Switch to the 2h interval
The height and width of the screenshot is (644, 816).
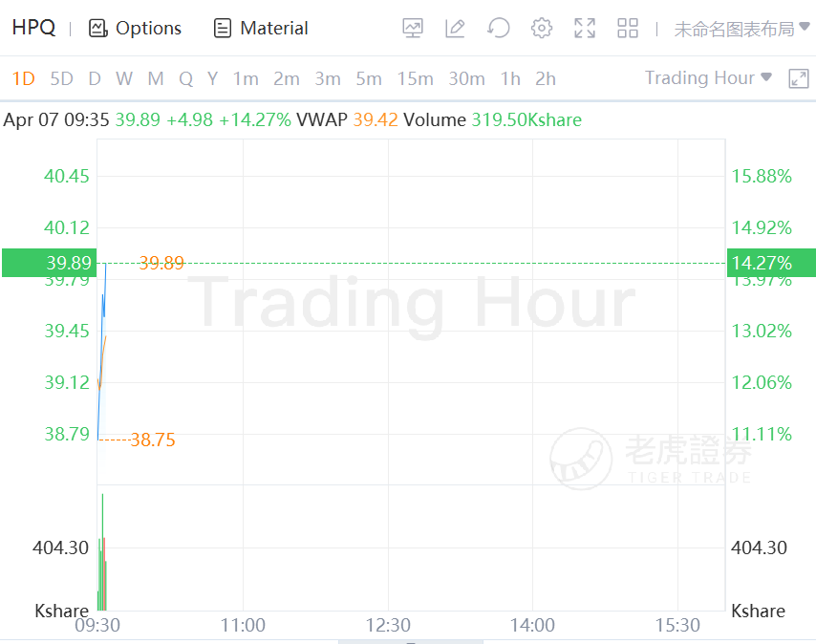pyautogui.click(x=546, y=78)
